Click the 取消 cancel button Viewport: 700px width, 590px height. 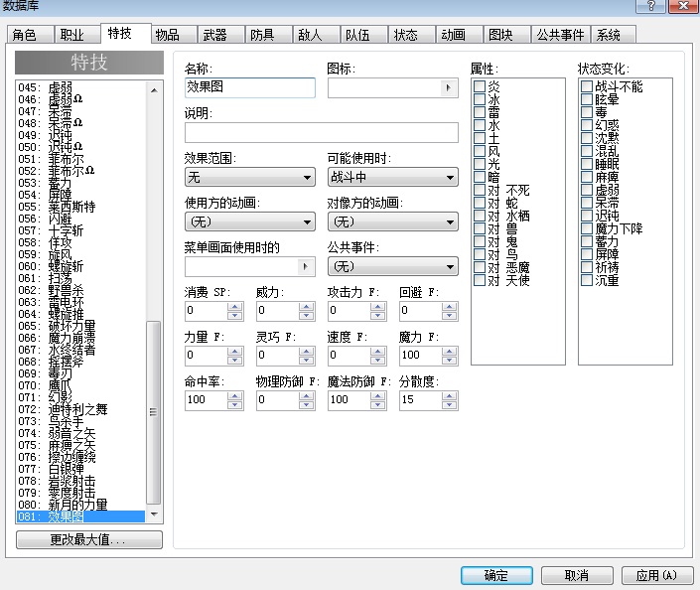[x=577, y=575]
